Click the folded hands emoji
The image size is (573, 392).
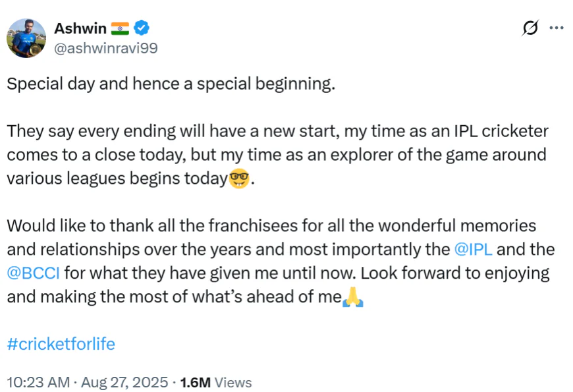pos(353,296)
